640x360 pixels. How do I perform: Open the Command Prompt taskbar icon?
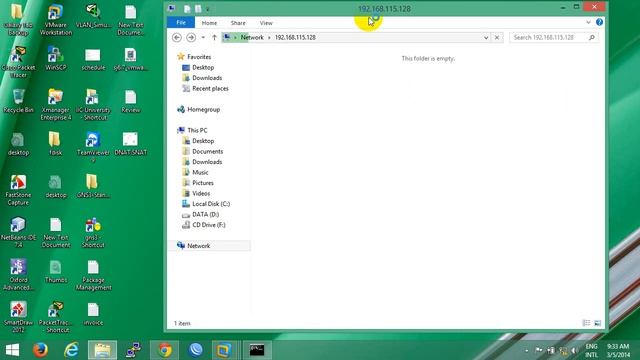pos(257,350)
